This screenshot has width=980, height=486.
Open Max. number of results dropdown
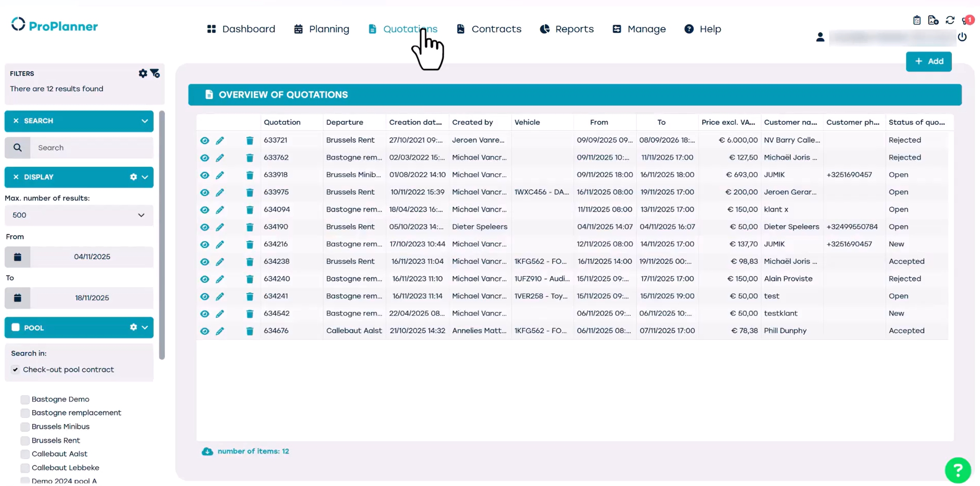tap(79, 215)
